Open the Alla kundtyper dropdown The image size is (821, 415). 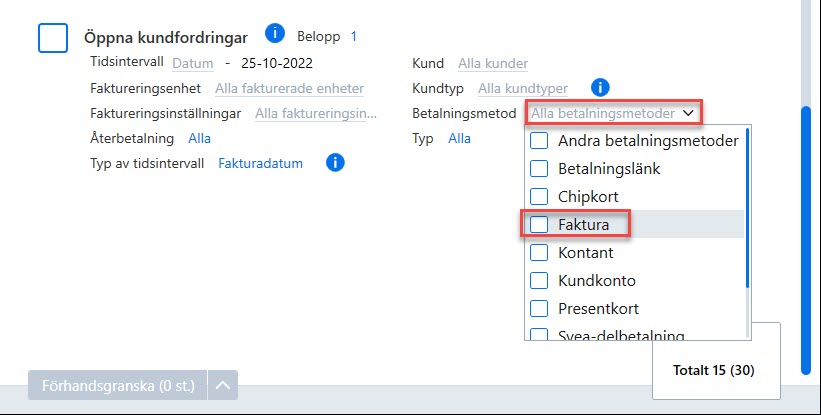coord(523,88)
